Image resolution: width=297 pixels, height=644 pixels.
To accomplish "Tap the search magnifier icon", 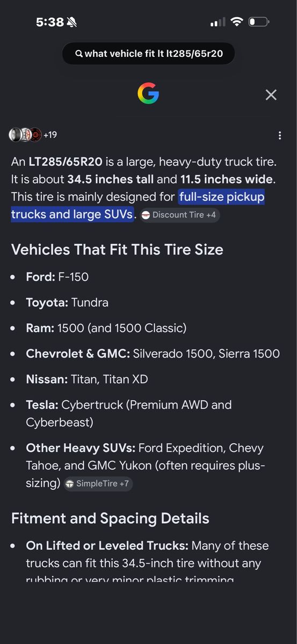I will (79, 53).
